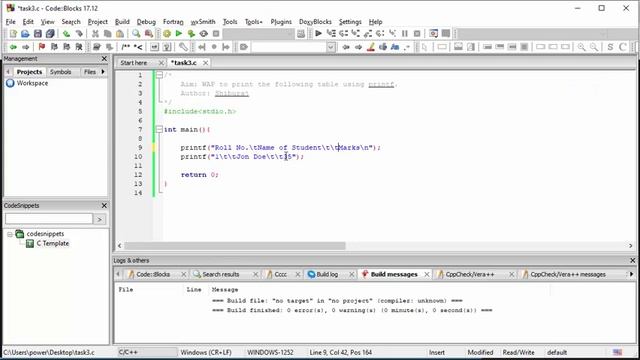Viewport: 640px width, 360px height.
Task: Open the incremental search dropdown arrow
Action: (331, 47)
